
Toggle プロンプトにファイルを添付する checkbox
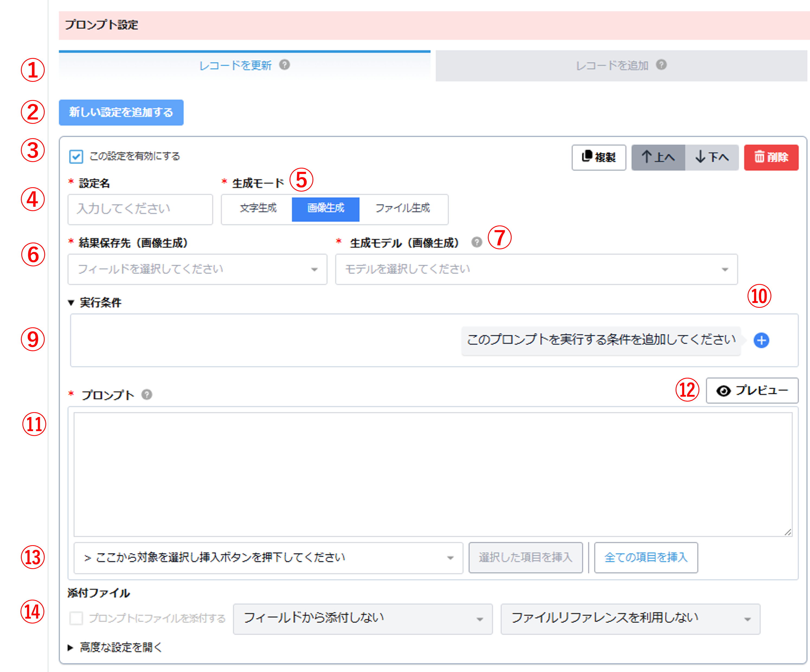pos(76,618)
